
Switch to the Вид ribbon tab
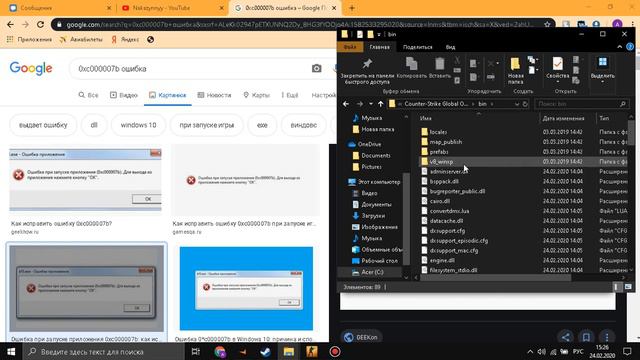(x=450, y=47)
